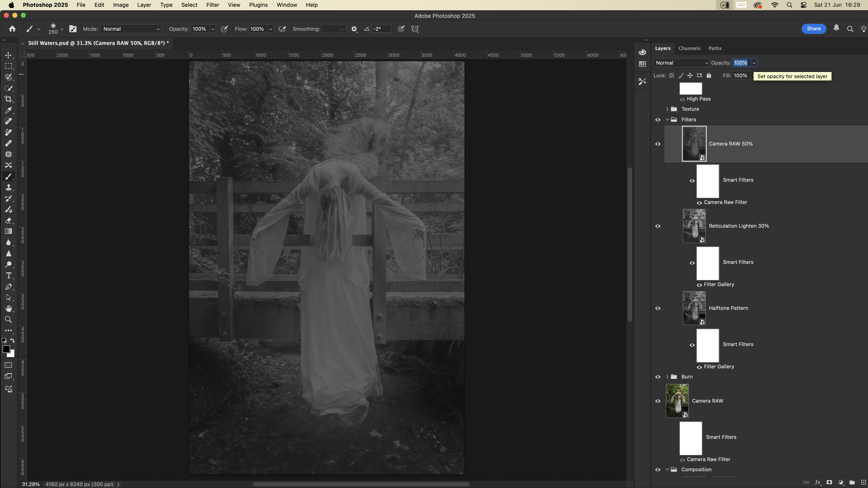Pick the Horizontal Type tool
The height and width of the screenshot is (488, 868).
8,276
